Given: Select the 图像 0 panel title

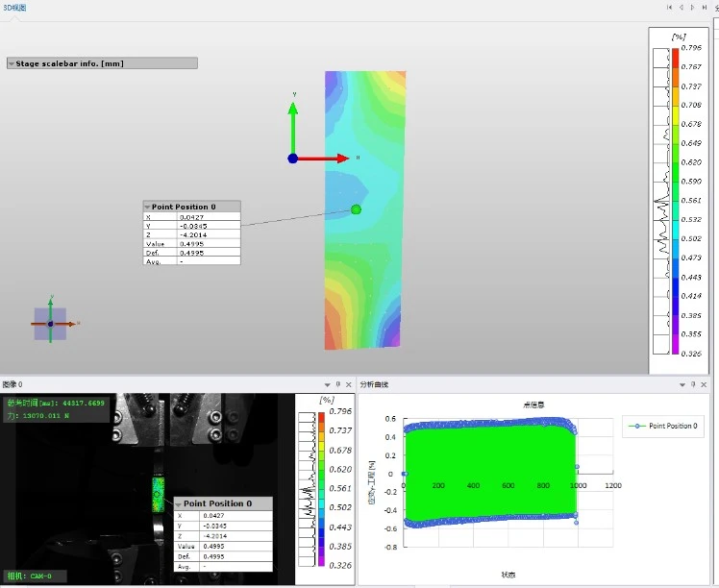Looking at the screenshot, I should coord(12,384).
